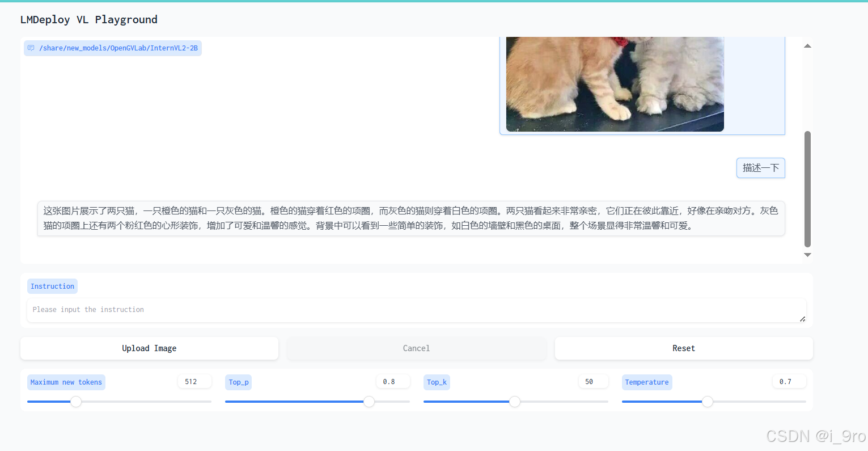Click the chat bubble icon beside model path
868x451 pixels.
[31, 48]
